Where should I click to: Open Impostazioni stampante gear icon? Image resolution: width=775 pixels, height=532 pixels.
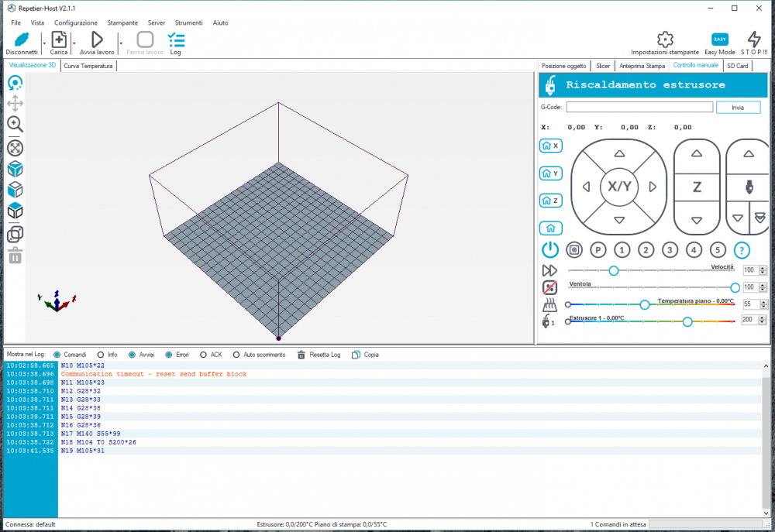664,39
